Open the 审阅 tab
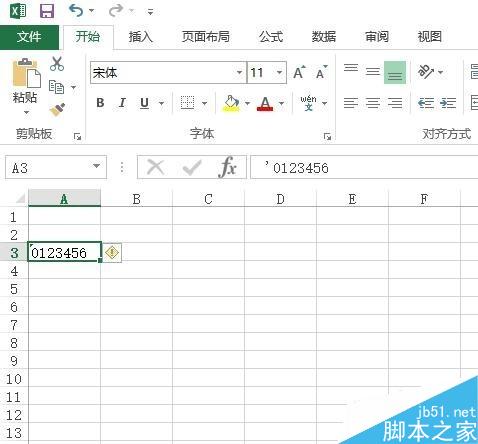Image resolution: width=478 pixels, height=444 pixels. [x=377, y=37]
